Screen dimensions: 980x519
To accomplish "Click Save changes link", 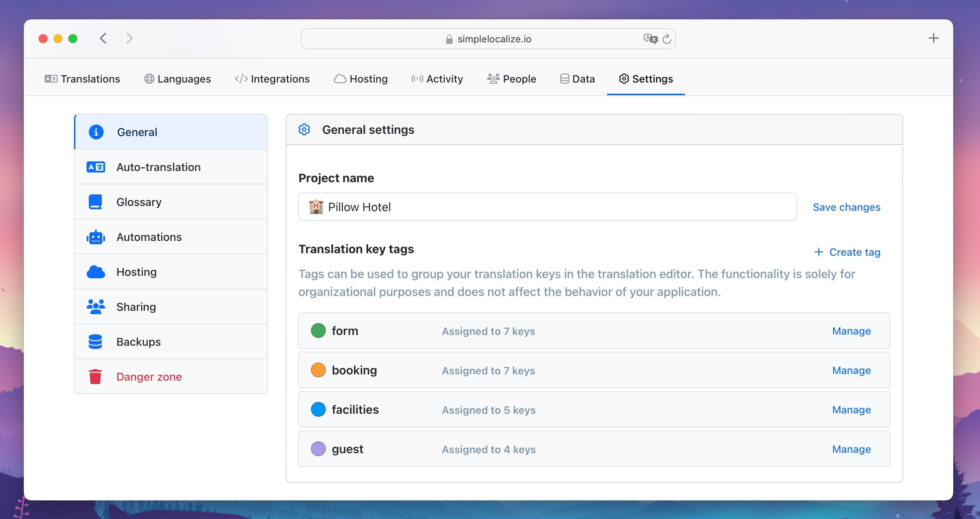I will pyautogui.click(x=847, y=207).
